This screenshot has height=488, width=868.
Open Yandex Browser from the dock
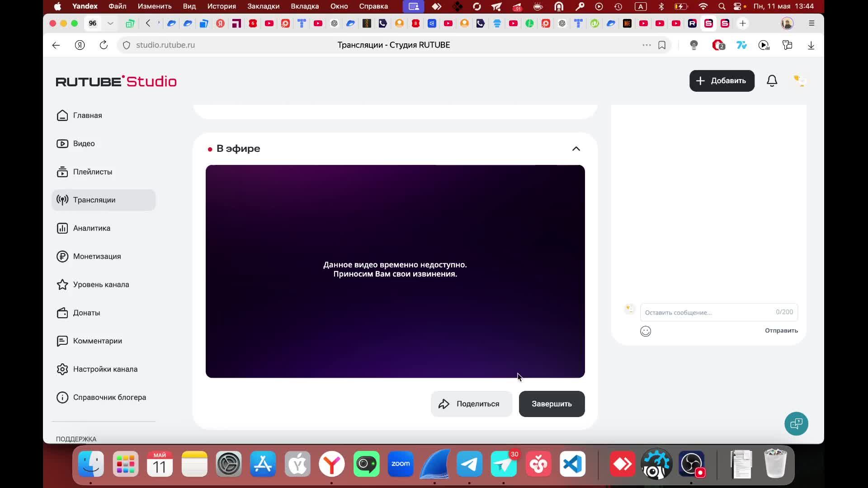[332, 464]
